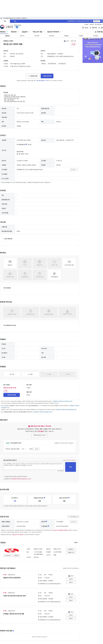The width and height of the screenshot is (103, 644).
Task: Toggle 열람제한 restriction button
Action: click(x=16, y=556)
